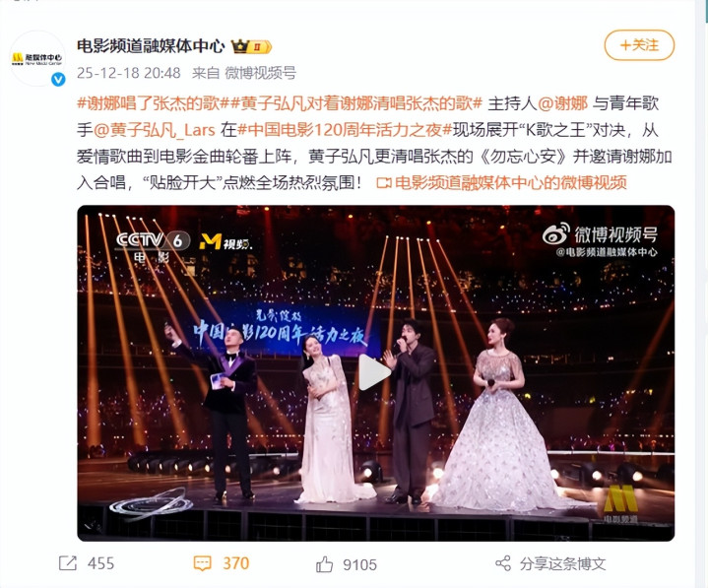Click the 370 comment count
The height and width of the screenshot is (588, 708).
click(235, 563)
